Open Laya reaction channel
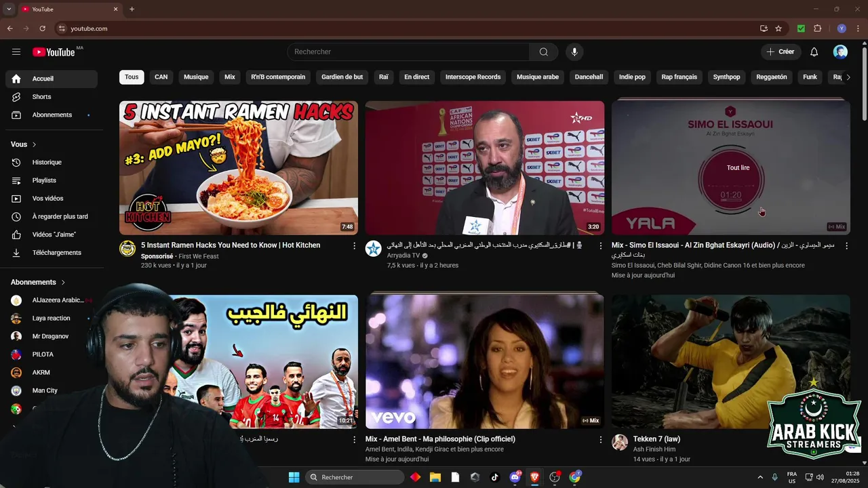This screenshot has width=868, height=488. tap(52, 319)
